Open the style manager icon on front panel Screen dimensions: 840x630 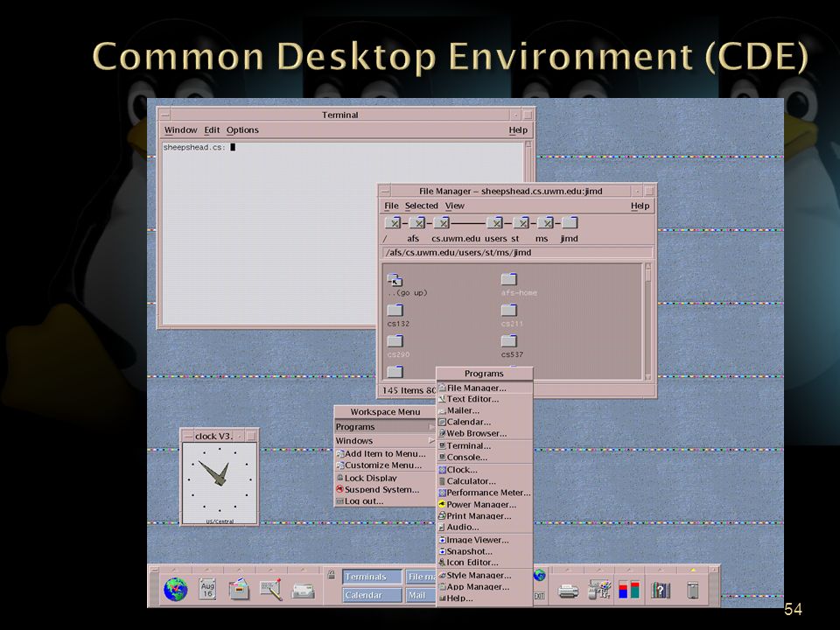click(598, 590)
